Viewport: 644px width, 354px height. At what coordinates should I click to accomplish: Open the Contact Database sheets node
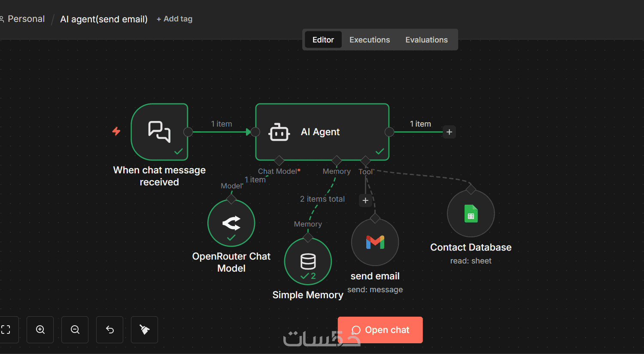click(471, 213)
